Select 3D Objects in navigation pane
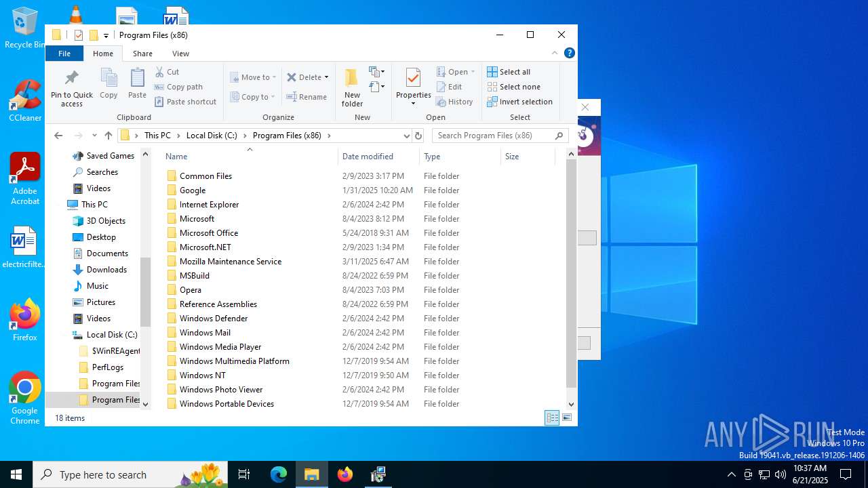868x488 pixels. click(x=106, y=221)
